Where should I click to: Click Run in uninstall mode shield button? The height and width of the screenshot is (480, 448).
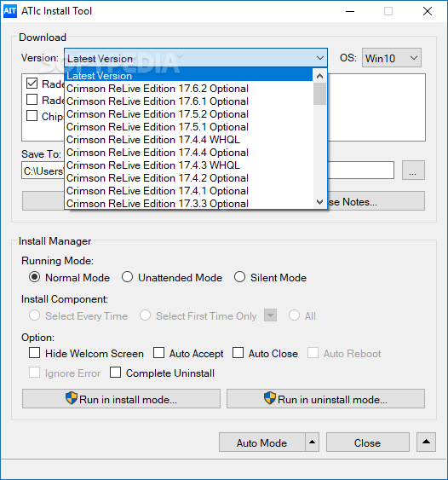click(x=325, y=399)
